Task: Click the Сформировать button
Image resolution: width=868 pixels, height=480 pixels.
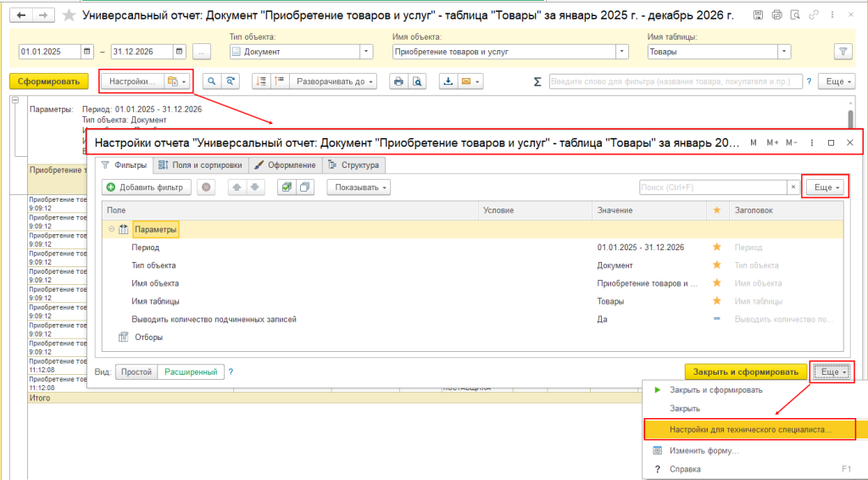Action: pos(49,81)
